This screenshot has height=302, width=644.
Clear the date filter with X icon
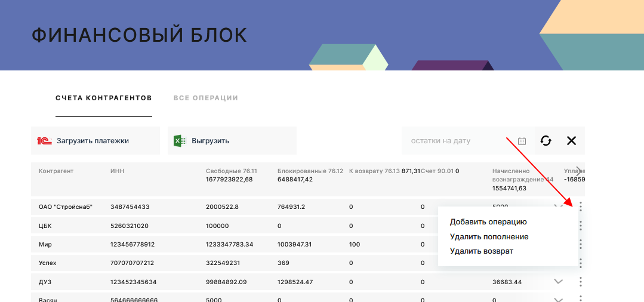571,141
